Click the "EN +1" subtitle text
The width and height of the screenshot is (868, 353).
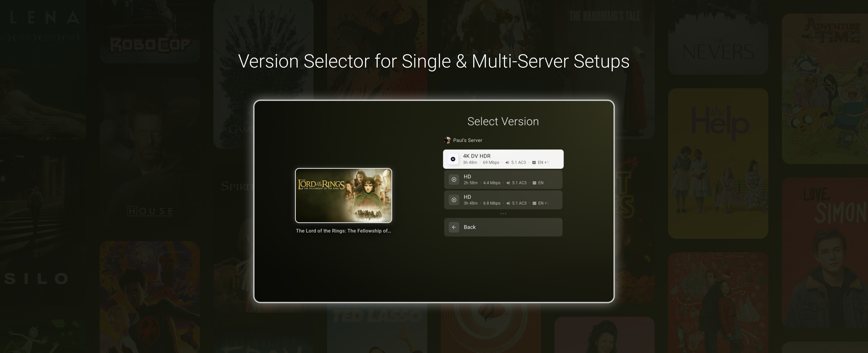tap(543, 163)
